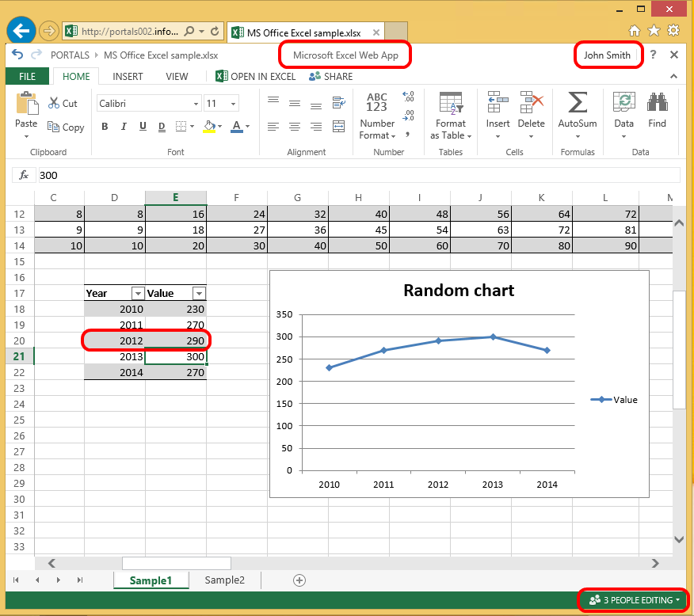This screenshot has height=616, width=694.
Task: Click the Bottom Align icon
Action: coord(315,106)
